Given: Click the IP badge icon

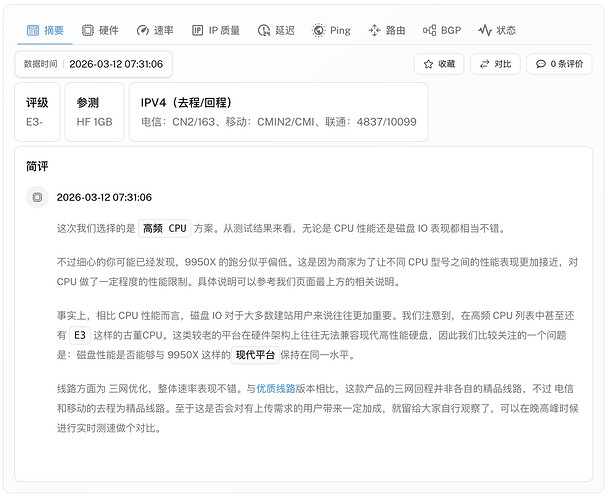Looking at the screenshot, I should pos(197,30).
